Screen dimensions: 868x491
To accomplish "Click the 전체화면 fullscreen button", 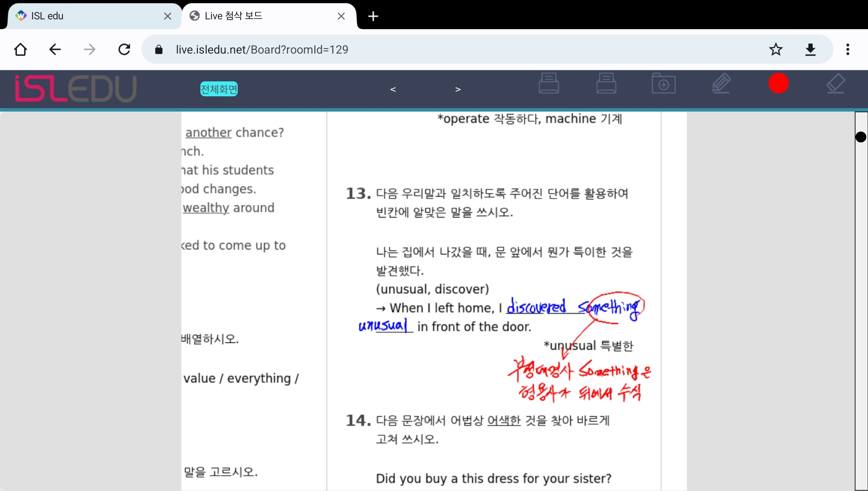I will 219,89.
